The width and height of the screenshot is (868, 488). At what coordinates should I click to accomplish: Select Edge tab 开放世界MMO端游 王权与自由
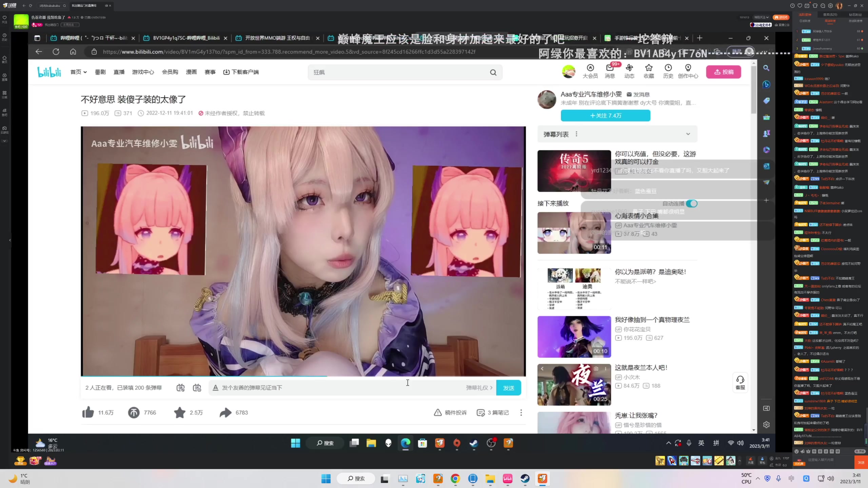coord(277,38)
